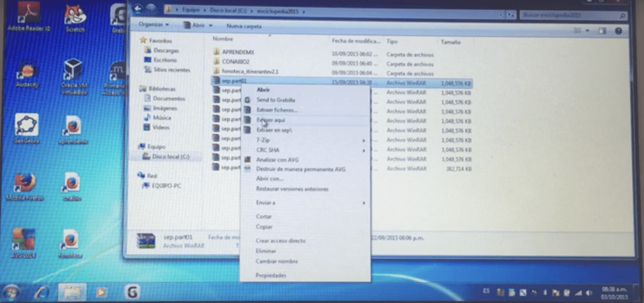Viewport: 644px width, 303px height.
Task: Choose Cortar in the context menu
Action: (264, 216)
